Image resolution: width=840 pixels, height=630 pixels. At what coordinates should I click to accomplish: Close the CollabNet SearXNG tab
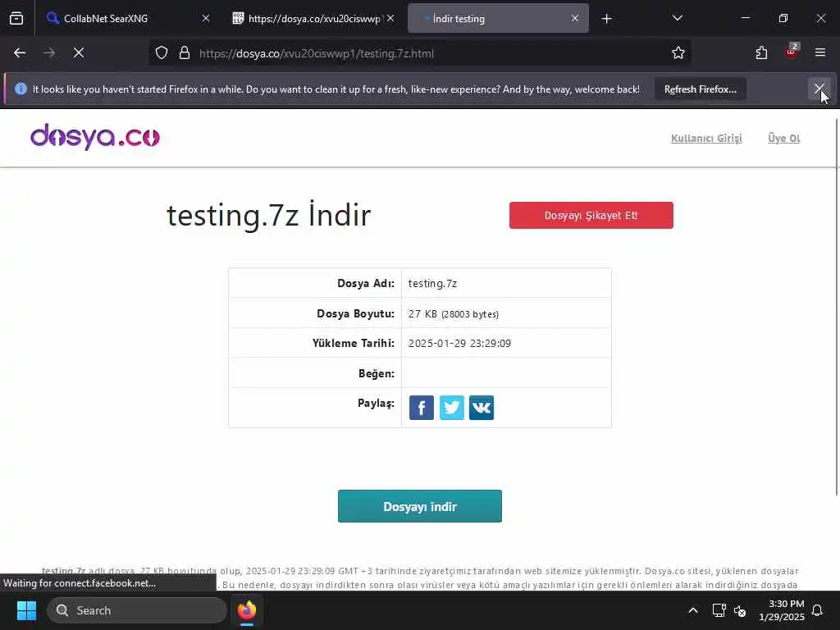[206, 18]
